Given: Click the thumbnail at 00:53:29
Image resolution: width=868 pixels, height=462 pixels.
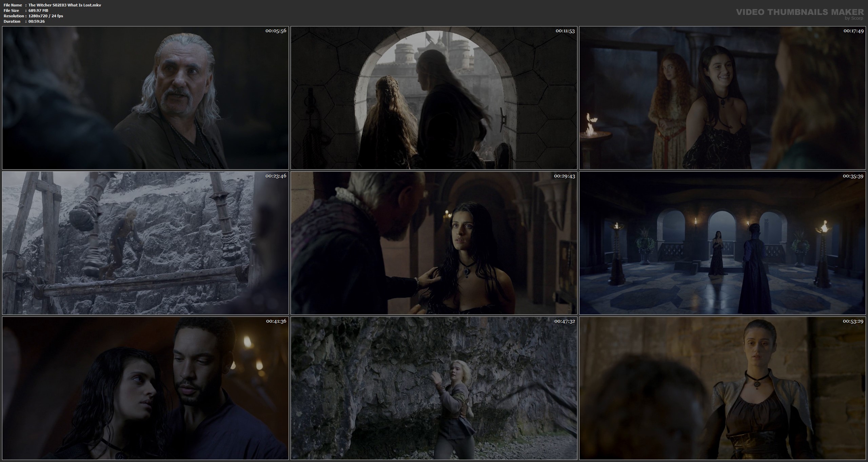Looking at the screenshot, I should (x=722, y=388).
